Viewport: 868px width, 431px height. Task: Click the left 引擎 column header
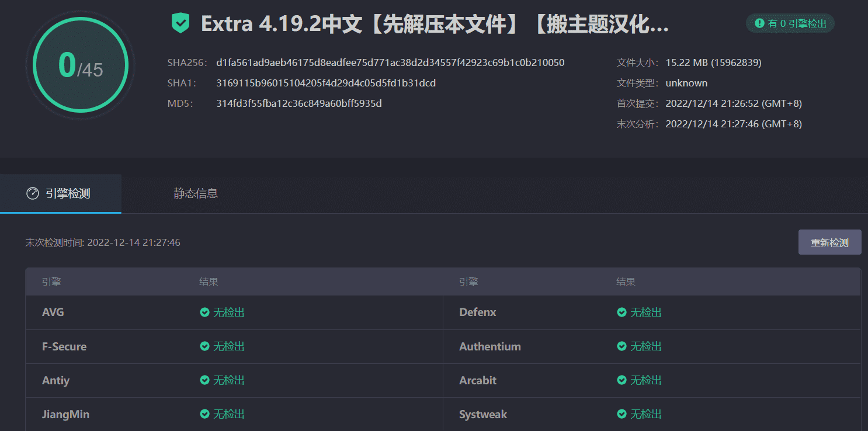coord(51,281)
